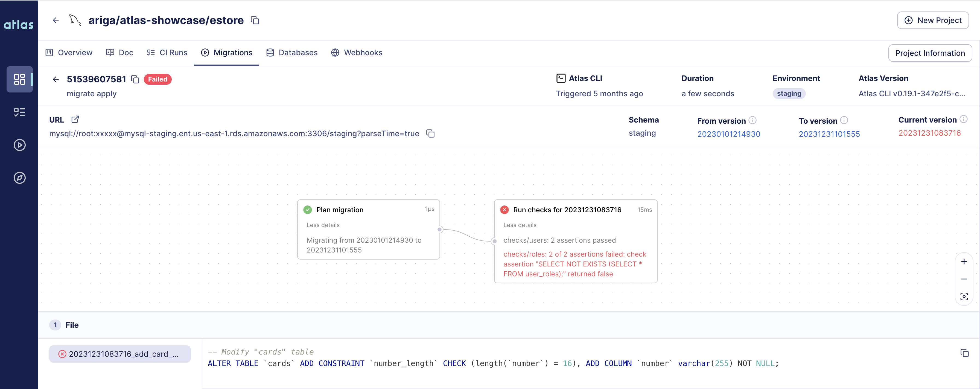The width and height of the screenshot is (980, 389).
Task: Click the Atlas logo icon in sidebar
Action: [19, 20]
